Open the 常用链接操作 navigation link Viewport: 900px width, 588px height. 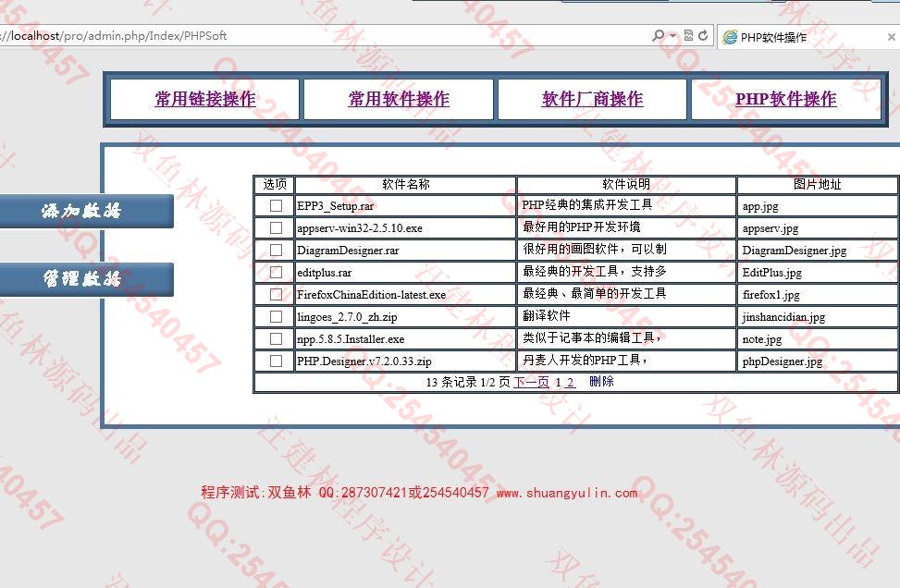(x=205, y=99)
